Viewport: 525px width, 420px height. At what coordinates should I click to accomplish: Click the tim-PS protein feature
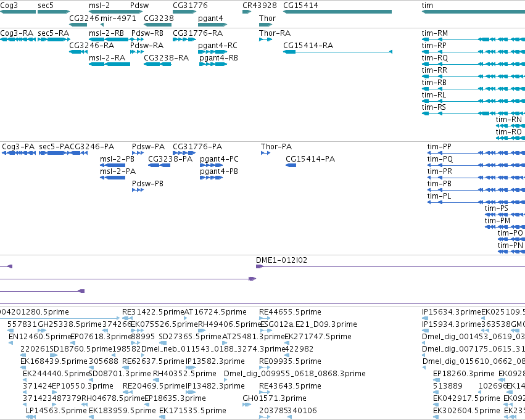click(x=505, y=215)
